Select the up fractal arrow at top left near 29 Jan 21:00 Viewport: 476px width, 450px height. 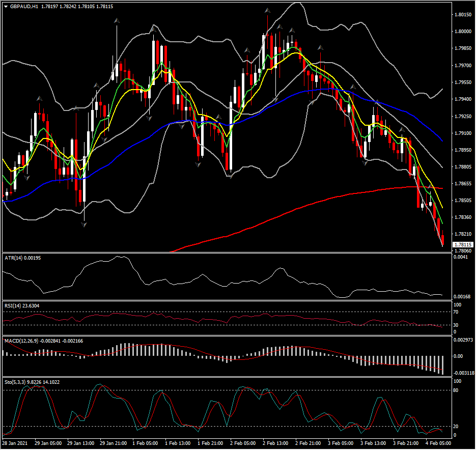[117, 21]
